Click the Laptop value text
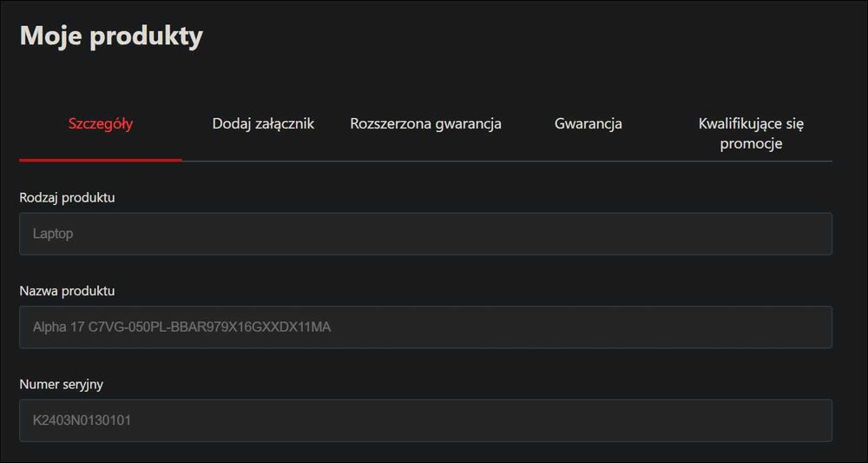This screenshot has height=463, width=868. coord(53,234)
